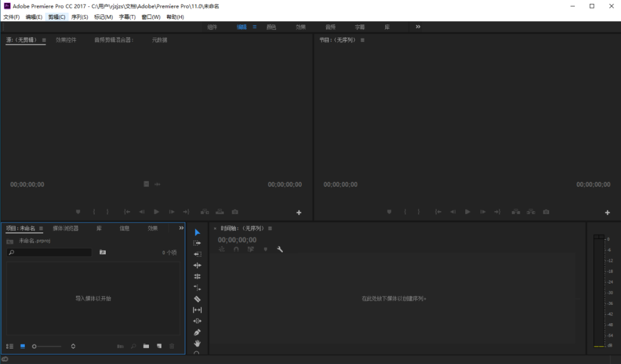Click Automate to Sequence icon
The width and height of the screenshot is (621, 364).
pyautogui.click(x=120, y=346)
